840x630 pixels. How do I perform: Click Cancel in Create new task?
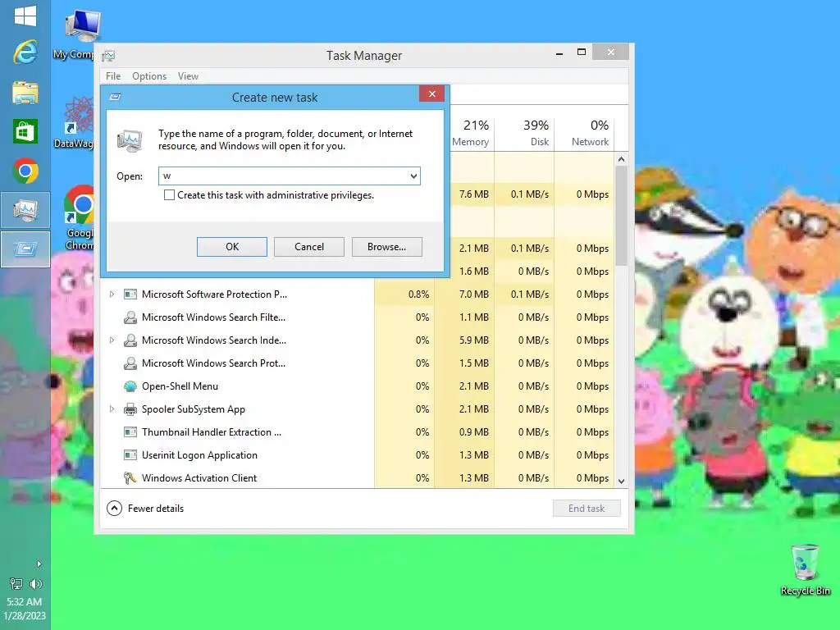(x=309, y=247)
